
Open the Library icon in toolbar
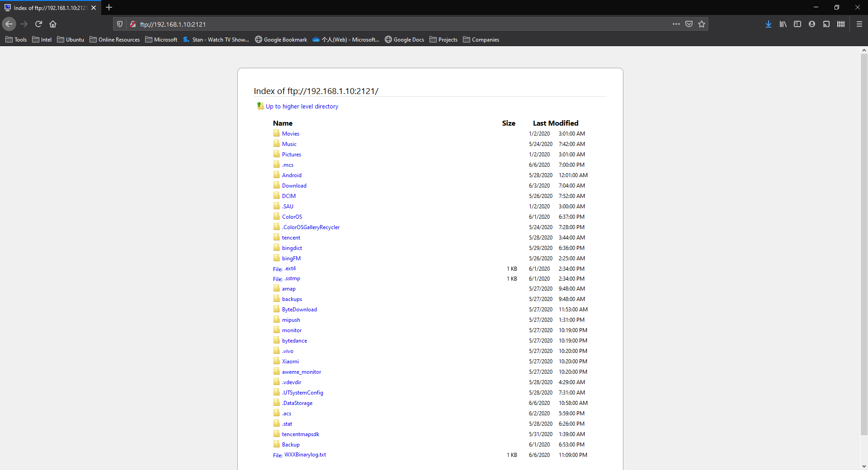[x=783, y=24]
